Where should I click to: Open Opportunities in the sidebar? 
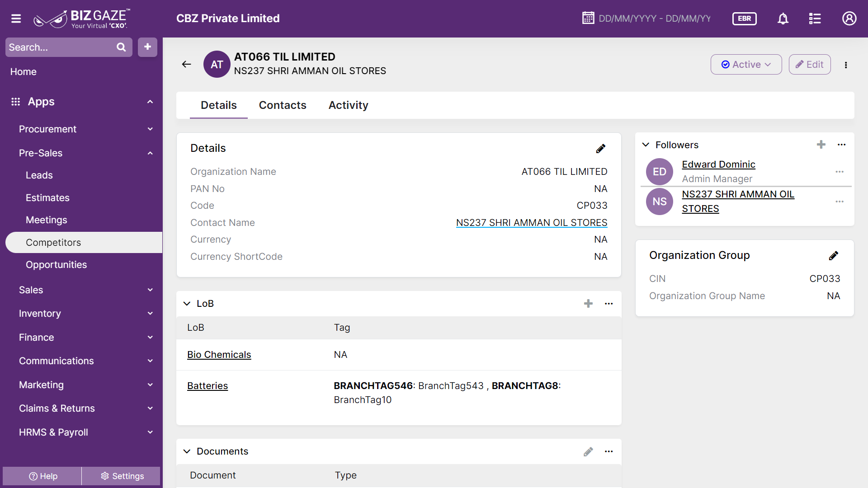56,265
